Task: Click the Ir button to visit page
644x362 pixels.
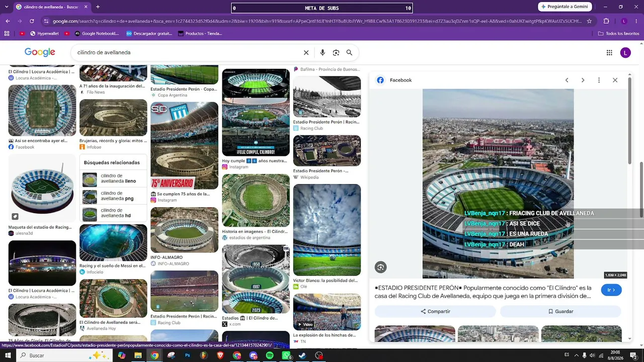Action: pos(611,290)
